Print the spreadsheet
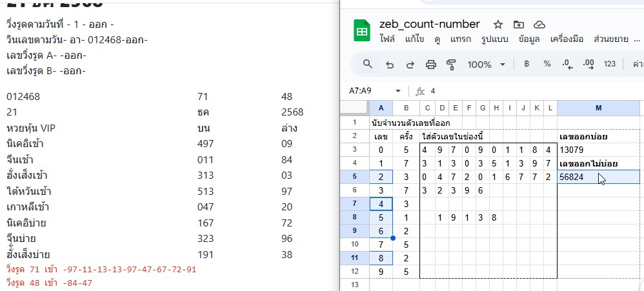The height and width of the screenshot is (291, 644). [x=430, y=64]
